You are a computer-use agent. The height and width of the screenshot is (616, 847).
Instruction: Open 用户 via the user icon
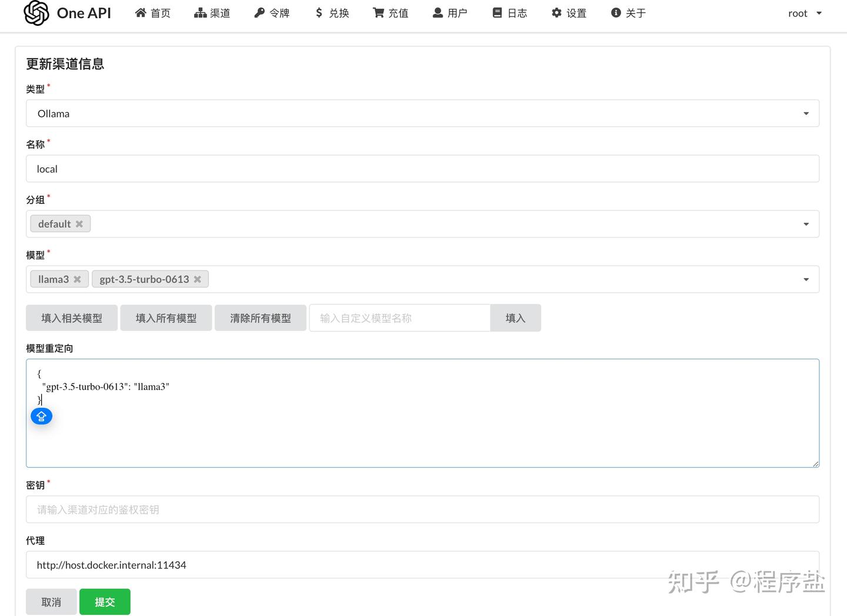(x=436, y=12)
